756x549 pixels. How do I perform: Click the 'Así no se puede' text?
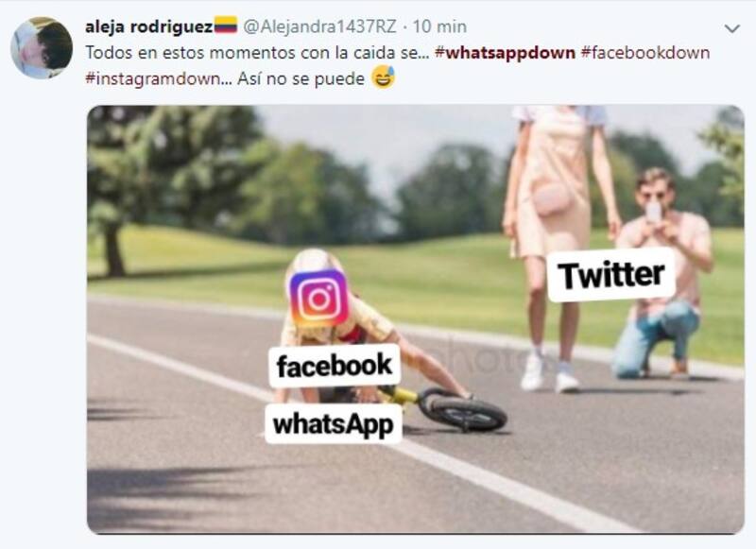[301, 78]
